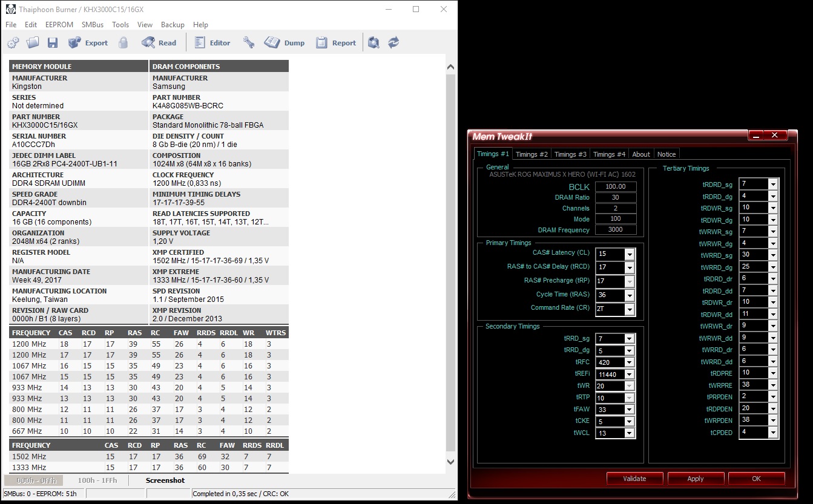The height and width of the screenshot is (504, 813).
Task: Open the Edit menu
Action: 31,25
